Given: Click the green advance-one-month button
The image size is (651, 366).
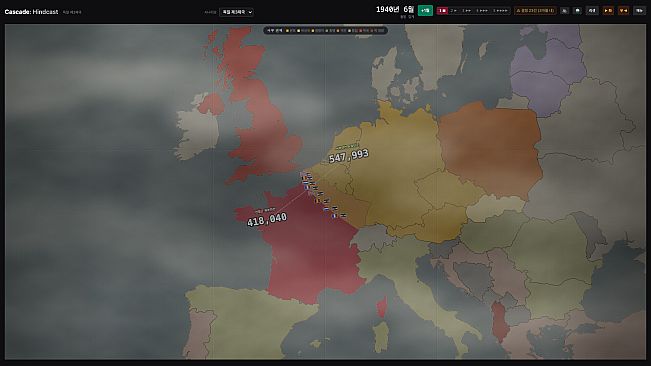Looking at the screenshot, I should click(x=425, y=10).
